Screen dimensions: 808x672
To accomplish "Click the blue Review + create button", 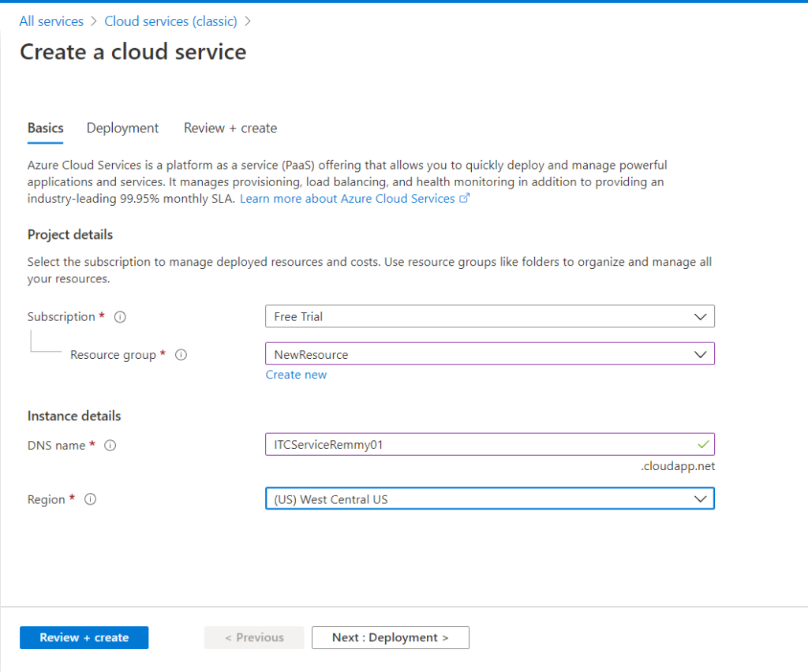I will 84,637.
